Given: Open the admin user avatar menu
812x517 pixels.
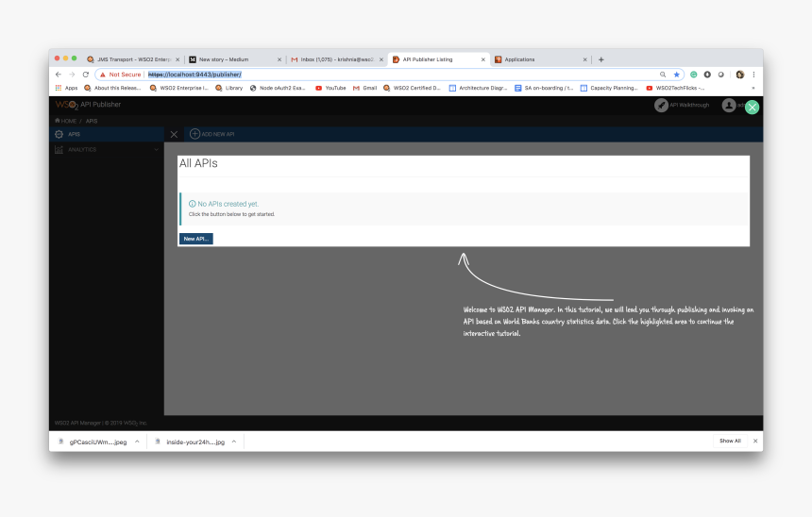Looking at the screenshot, I should (729, 105).
